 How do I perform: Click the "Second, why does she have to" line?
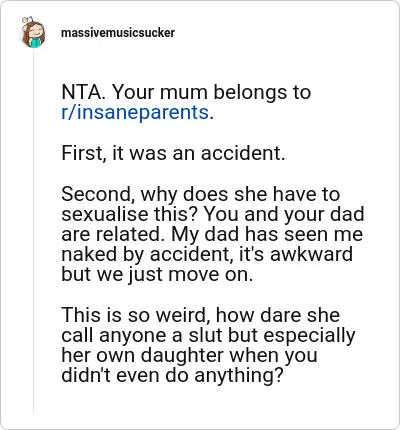(201, 194)
